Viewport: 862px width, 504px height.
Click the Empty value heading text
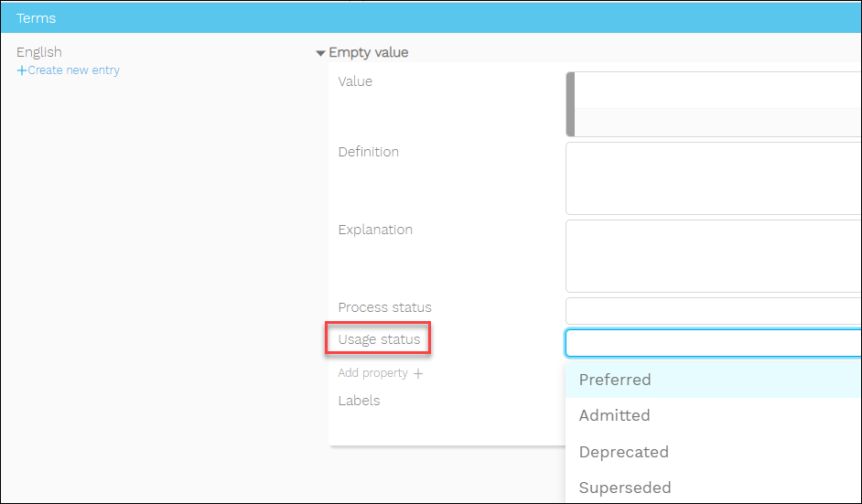coord(369,53)
